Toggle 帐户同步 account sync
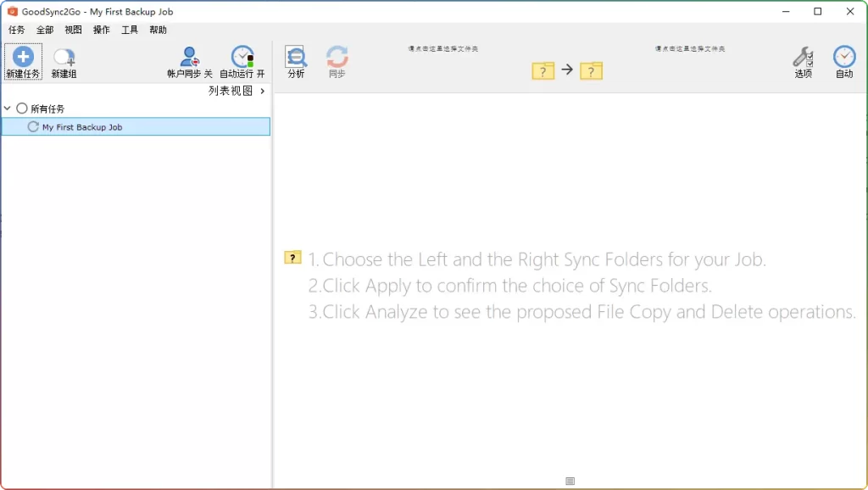 pos(190,62)
